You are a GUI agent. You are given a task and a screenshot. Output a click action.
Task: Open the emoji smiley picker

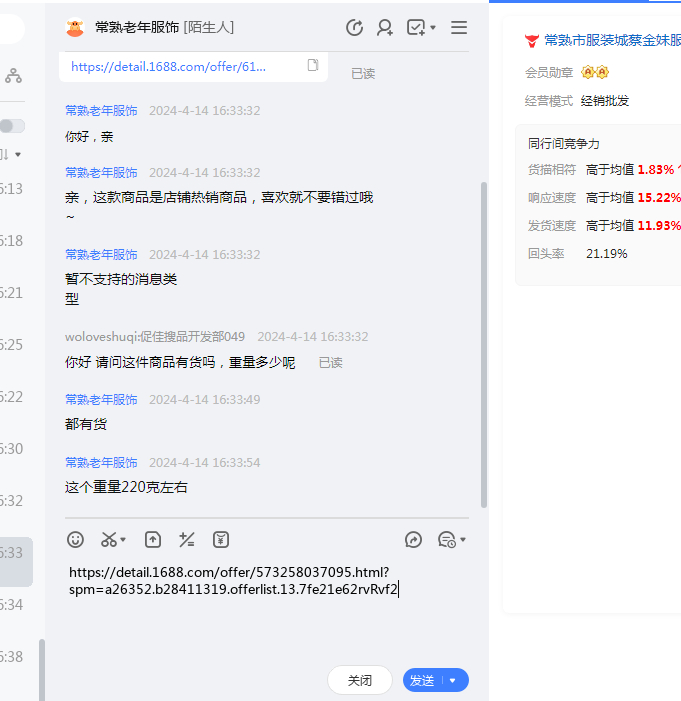tap(75, 540)
